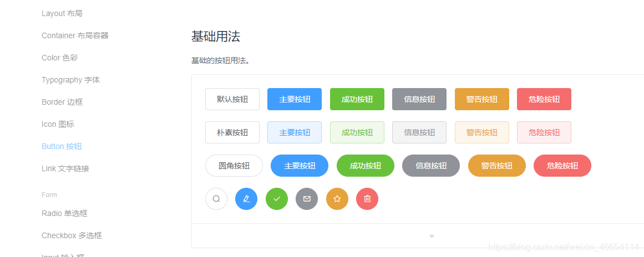This screenshot has height=257, width=644.
Task: Click the gray circular mail envelope button
Action: click(x=307, y=199)
